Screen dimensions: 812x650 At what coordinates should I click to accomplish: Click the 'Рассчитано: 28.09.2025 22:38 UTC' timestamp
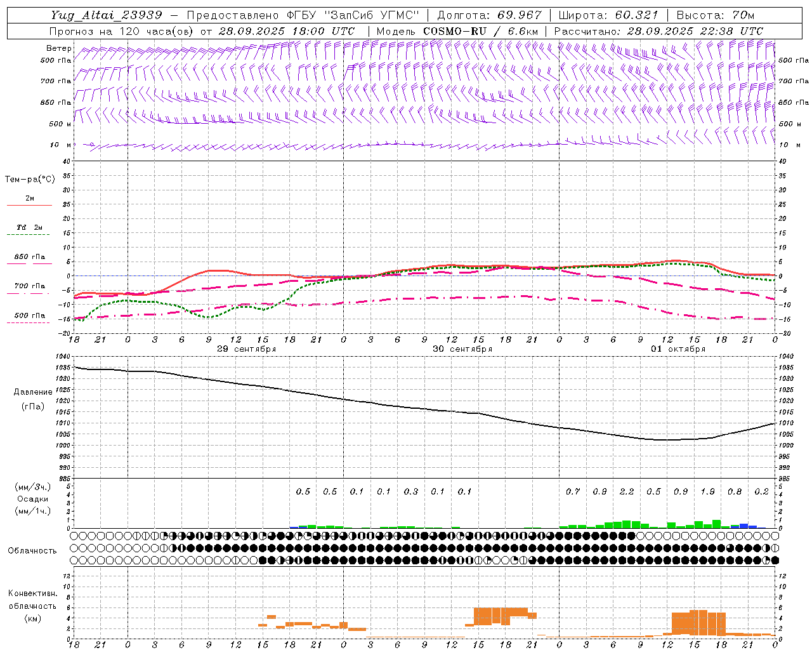pyautogui.click(x=658, y=30)
